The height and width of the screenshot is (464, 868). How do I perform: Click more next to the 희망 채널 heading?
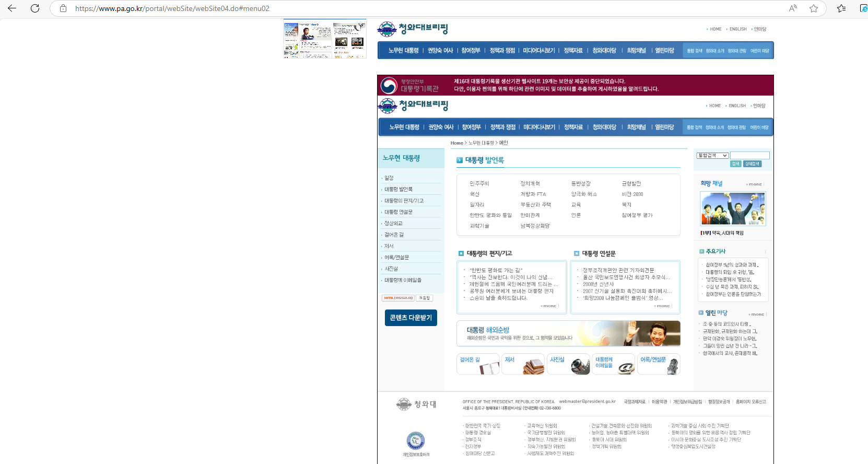tap(754, 184)
